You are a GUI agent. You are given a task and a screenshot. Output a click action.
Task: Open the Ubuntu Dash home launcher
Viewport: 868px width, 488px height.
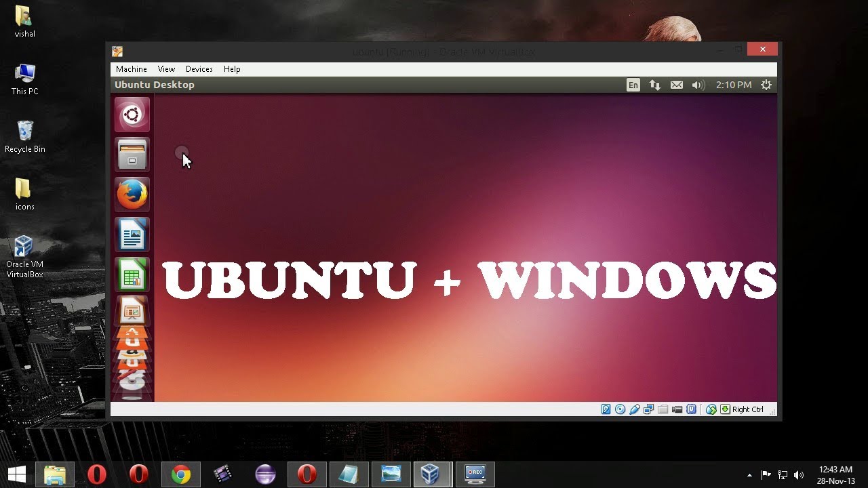point(132,115)
